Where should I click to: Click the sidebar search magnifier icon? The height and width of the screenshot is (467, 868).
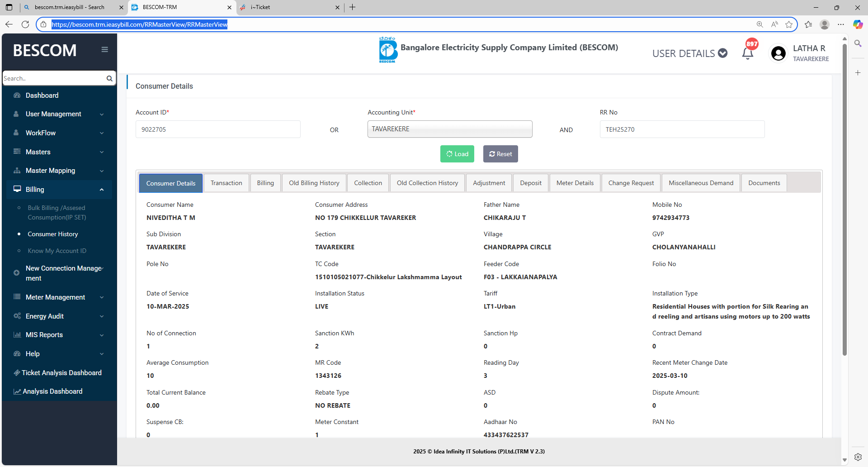(109, 78)
